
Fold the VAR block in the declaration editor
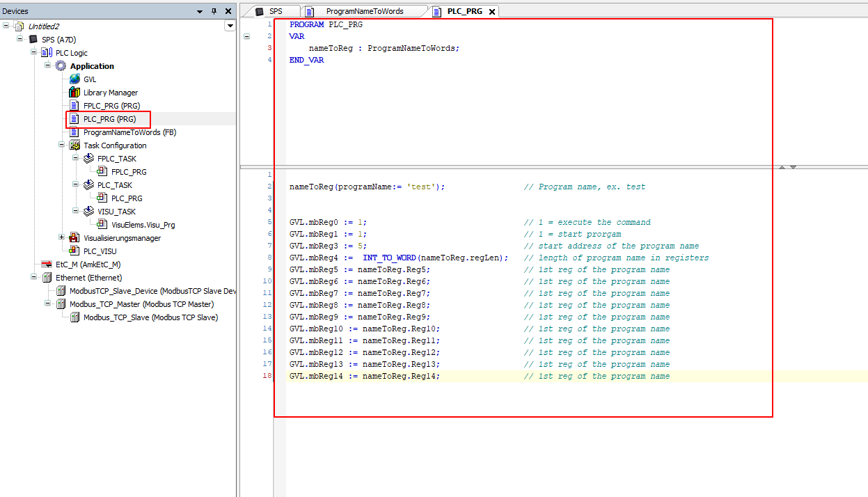point(246,36)
